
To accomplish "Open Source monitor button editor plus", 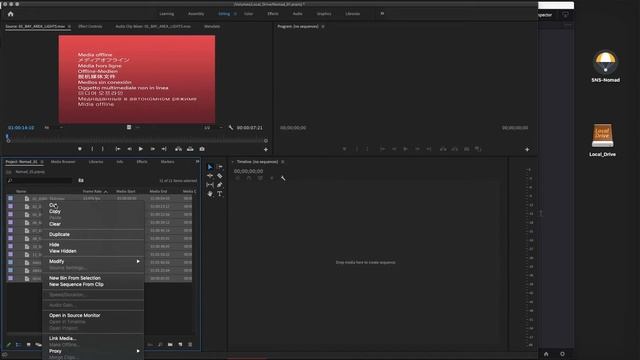I will tap(266, 150).
